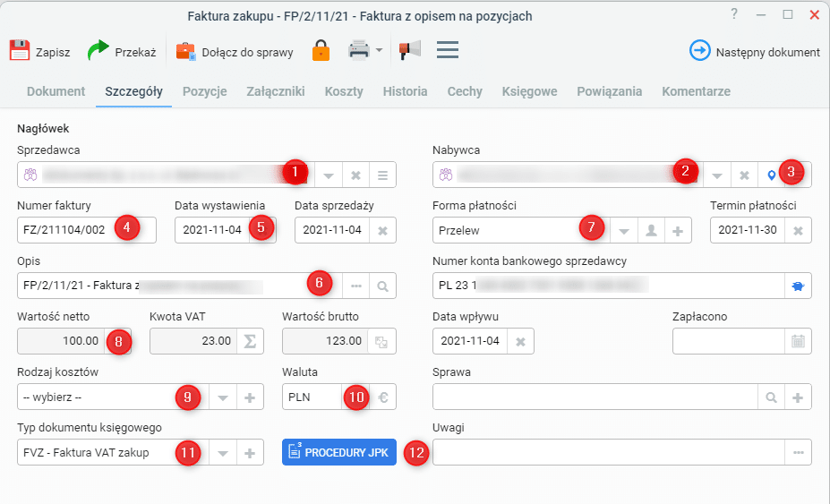The width and height of the screenshot is (830, 504).
Task: Click the Nabywca location pin icon
Action: point(771,175)
